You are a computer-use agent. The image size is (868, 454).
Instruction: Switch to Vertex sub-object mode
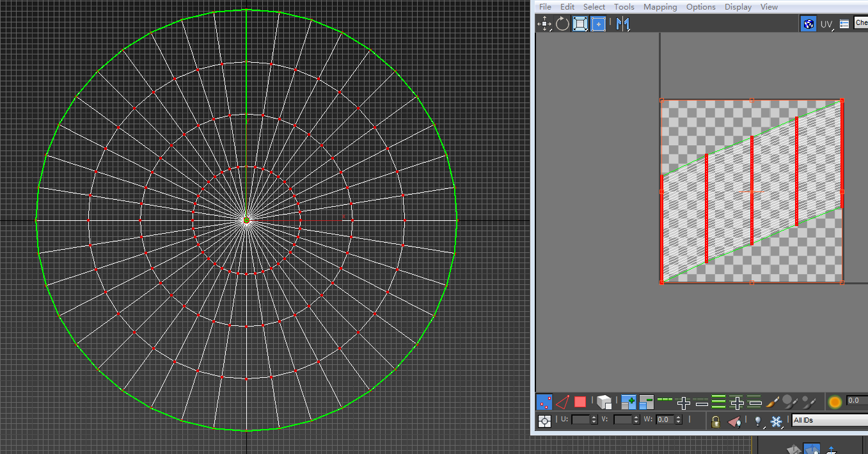point(544,402)
